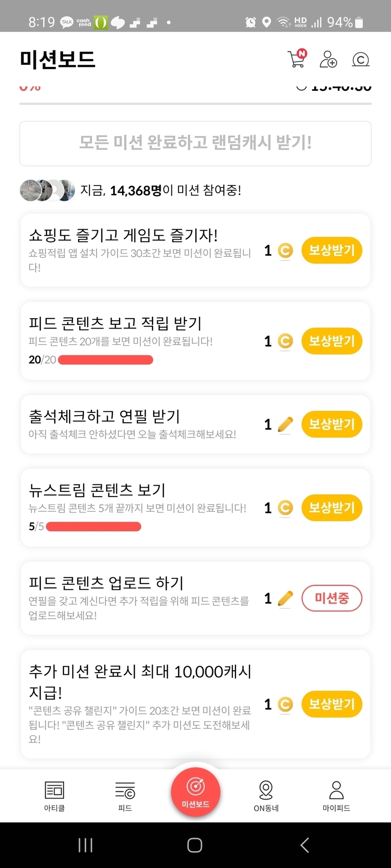
Task: Open the cash coin icon in header
Action: [x=360, y=59]
